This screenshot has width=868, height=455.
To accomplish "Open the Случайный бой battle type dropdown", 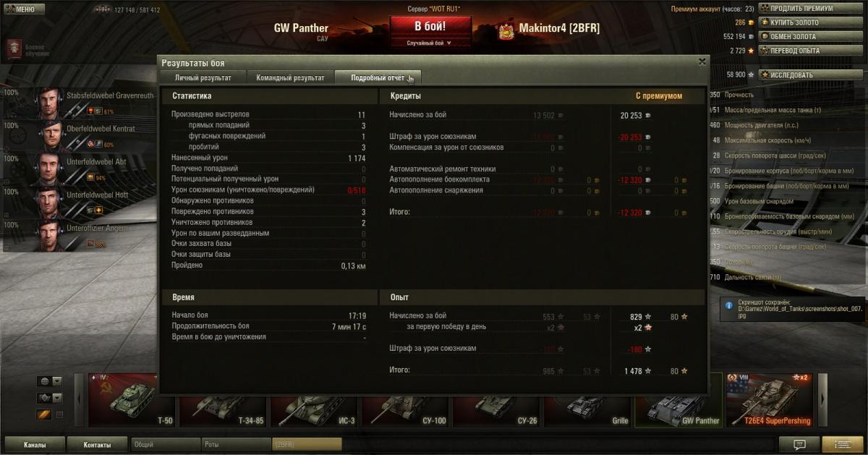I will (430, 43).
